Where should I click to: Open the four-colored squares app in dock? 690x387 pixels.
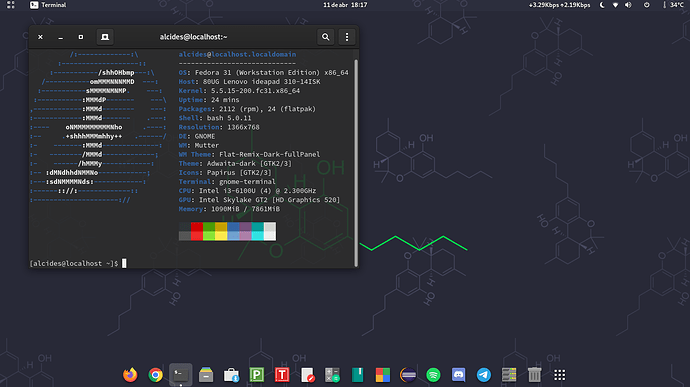(x=383, y=375)
